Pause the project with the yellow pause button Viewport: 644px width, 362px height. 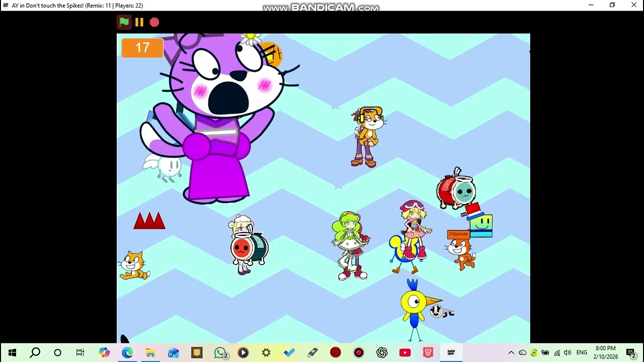point(139,22)
